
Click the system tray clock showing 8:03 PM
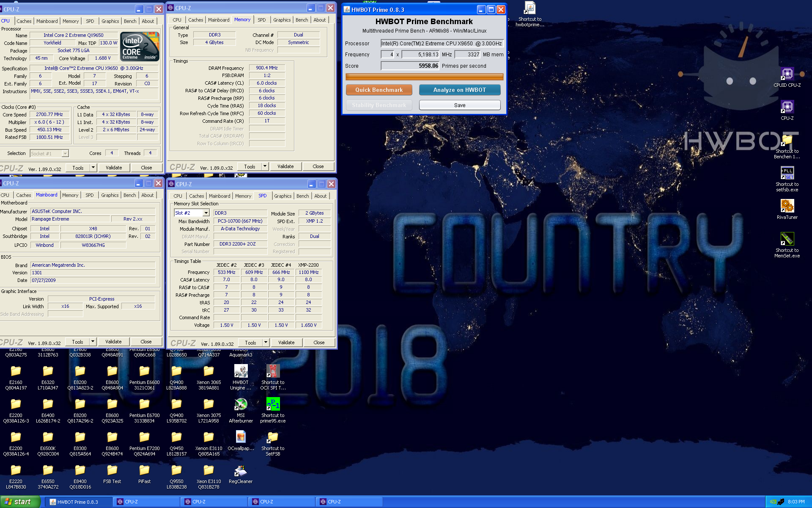(796, 502)
